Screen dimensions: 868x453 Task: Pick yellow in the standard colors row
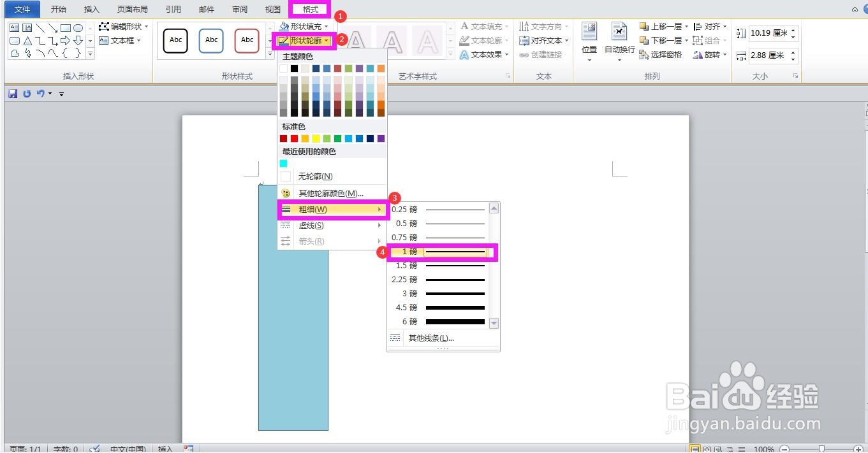[x=316, y=138]
